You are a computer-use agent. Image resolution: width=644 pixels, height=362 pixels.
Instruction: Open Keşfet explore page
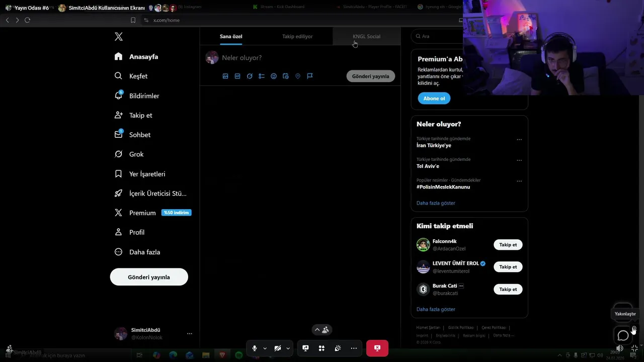tap(131, 76)
